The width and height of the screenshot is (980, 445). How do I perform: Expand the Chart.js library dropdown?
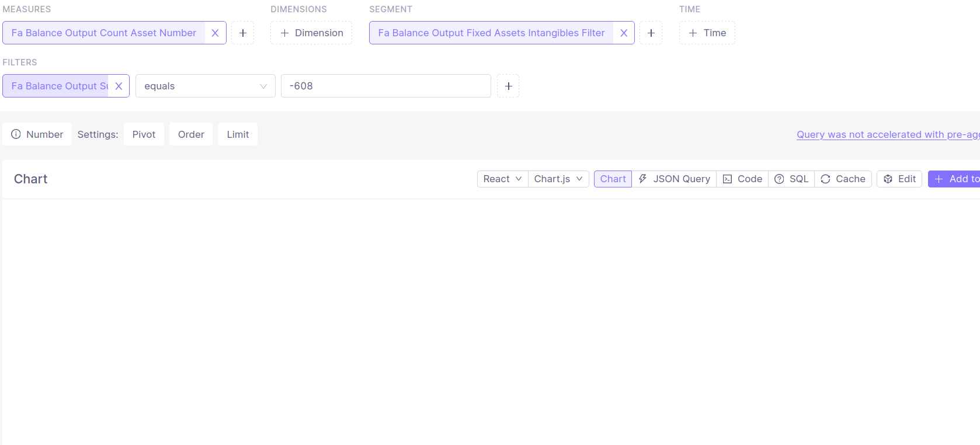pyautogui.click(x=558, y=179)
